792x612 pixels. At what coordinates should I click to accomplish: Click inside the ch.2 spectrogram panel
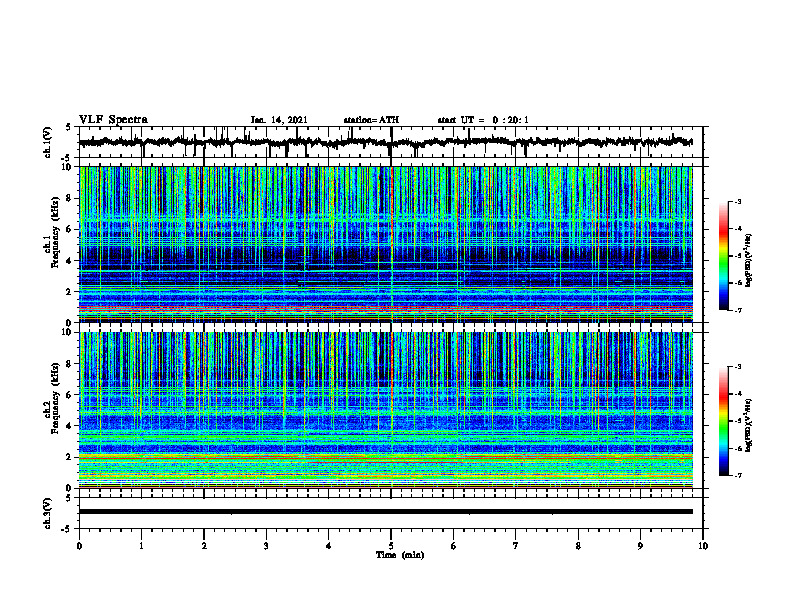[385, 410]
